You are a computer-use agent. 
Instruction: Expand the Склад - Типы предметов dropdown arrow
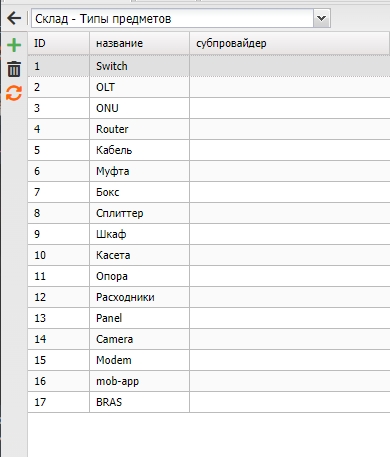(322, 18)
